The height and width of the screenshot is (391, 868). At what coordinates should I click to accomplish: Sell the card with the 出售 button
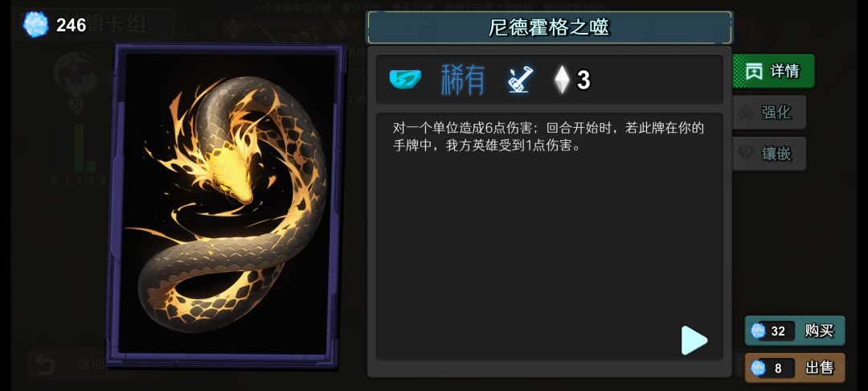pyautogui.click(x=795, y=368)
